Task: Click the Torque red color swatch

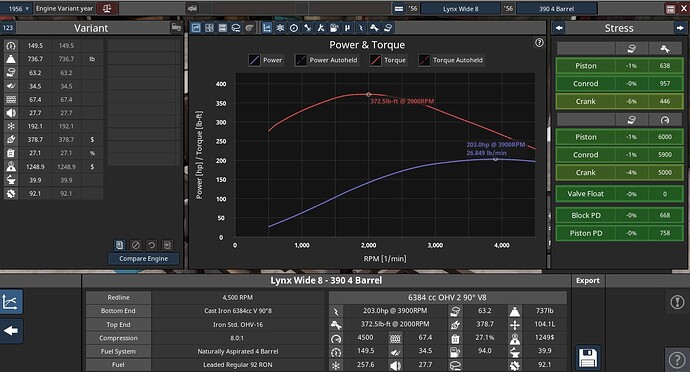Action: tap(375, 60)
